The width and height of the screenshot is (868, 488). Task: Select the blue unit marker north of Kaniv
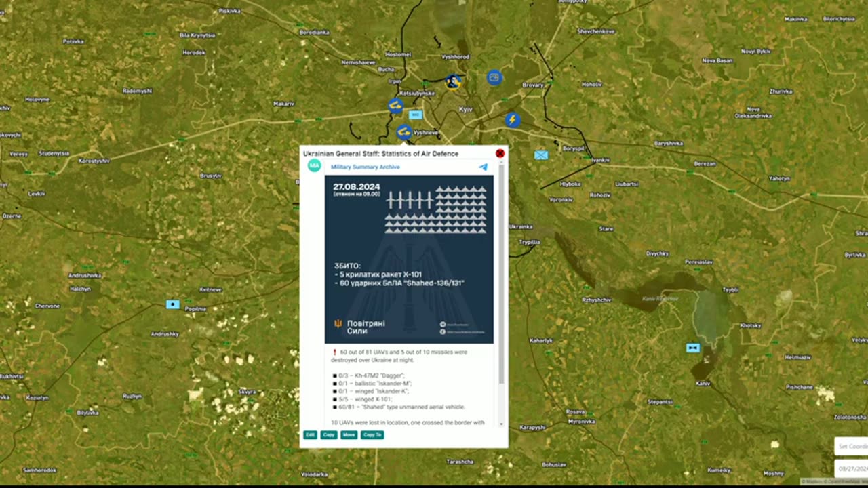tap(692, 348)
